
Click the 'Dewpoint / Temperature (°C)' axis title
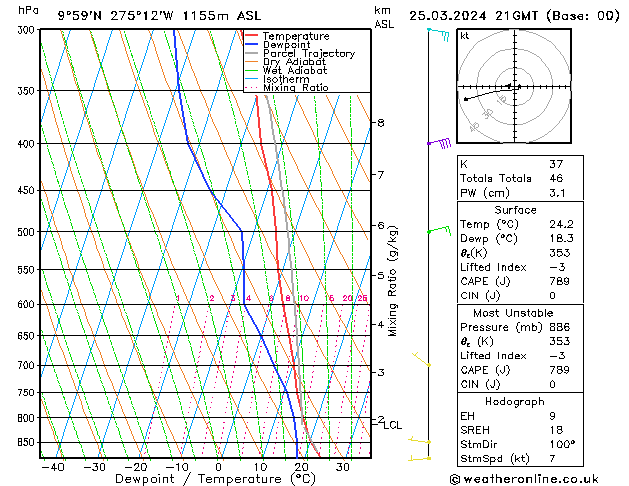tap(215, 479)
